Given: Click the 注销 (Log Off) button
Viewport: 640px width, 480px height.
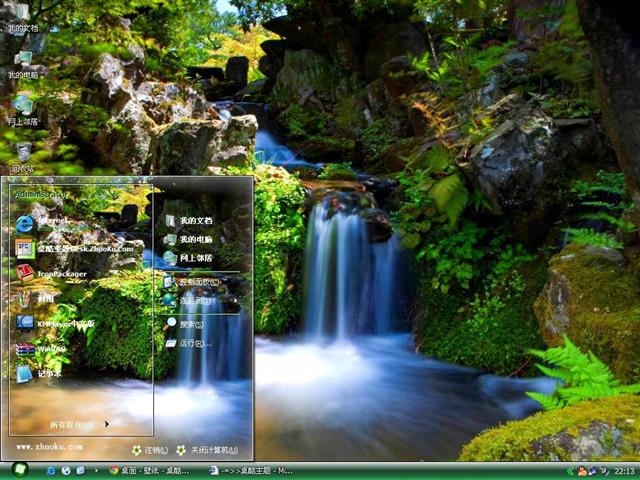Looking at the screenshot, I should click(x=150, y=450).
